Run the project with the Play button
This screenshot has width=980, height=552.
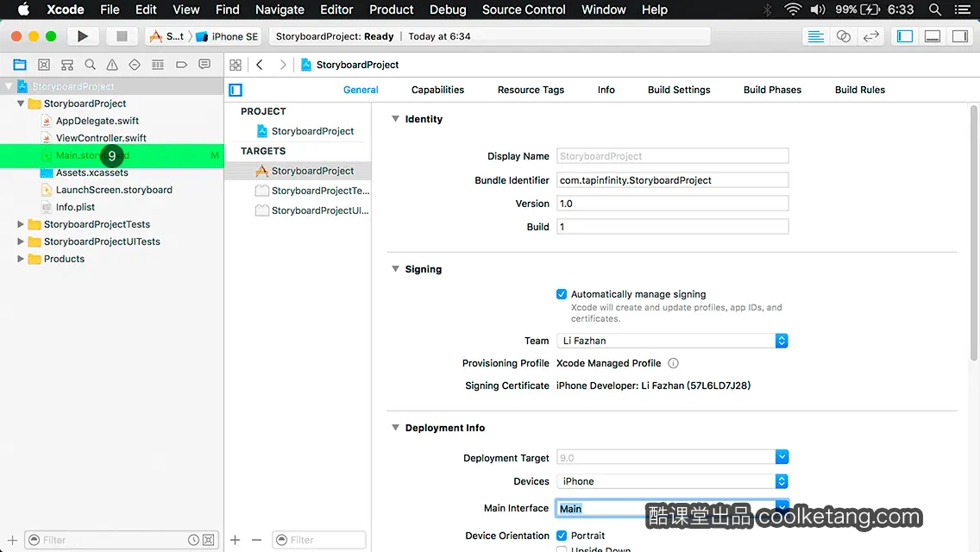point(83,36)
